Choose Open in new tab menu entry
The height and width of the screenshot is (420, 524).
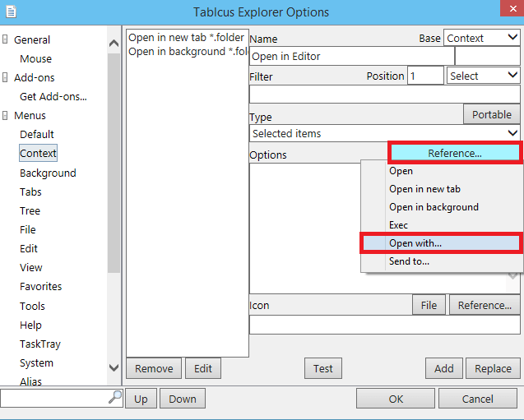coord(442,189)
